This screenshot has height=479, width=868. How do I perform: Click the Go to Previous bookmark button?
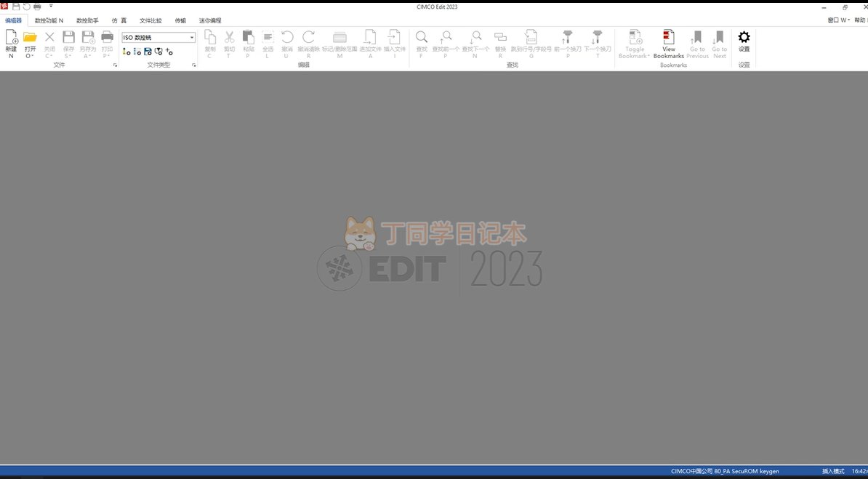[x=697, y=44]
